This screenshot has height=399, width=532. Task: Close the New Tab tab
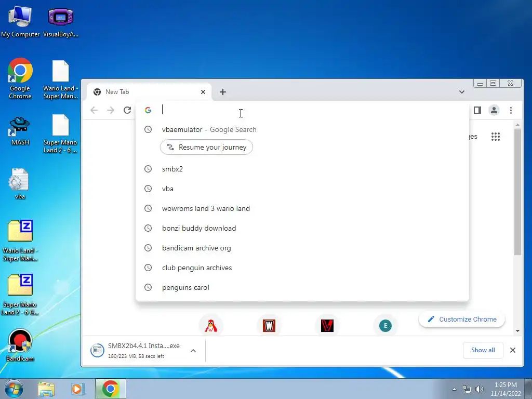tap(203, 92)
